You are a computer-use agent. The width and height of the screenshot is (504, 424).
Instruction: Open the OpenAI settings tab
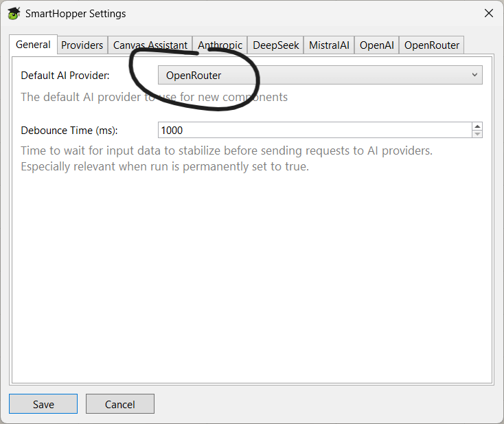click(x=377, y=45)
